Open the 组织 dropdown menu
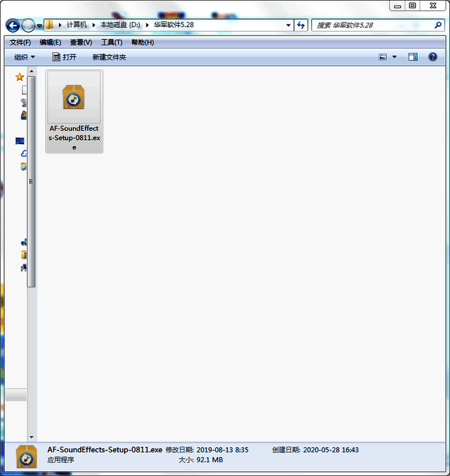 click(x=24, y=57)
